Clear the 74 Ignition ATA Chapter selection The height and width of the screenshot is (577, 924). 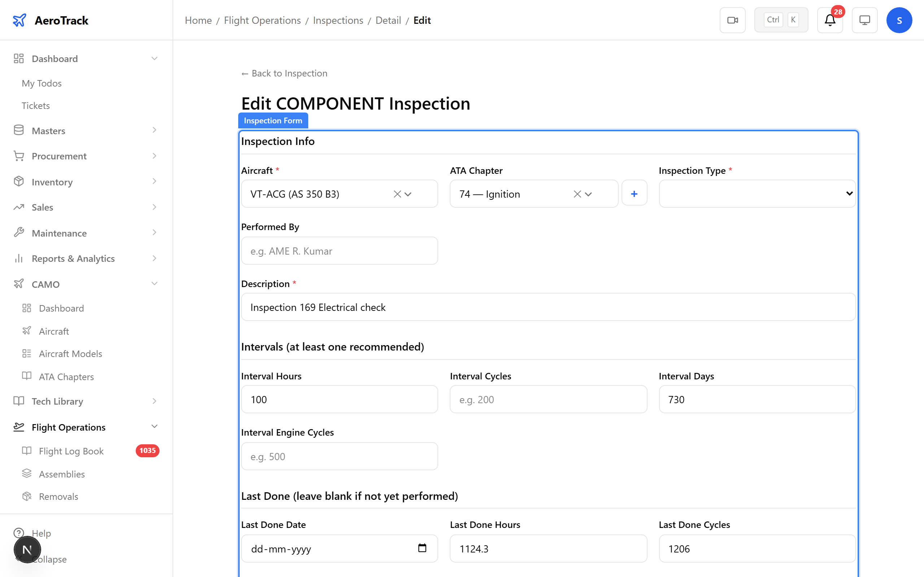pyautogui.click(x=576, y=194)
